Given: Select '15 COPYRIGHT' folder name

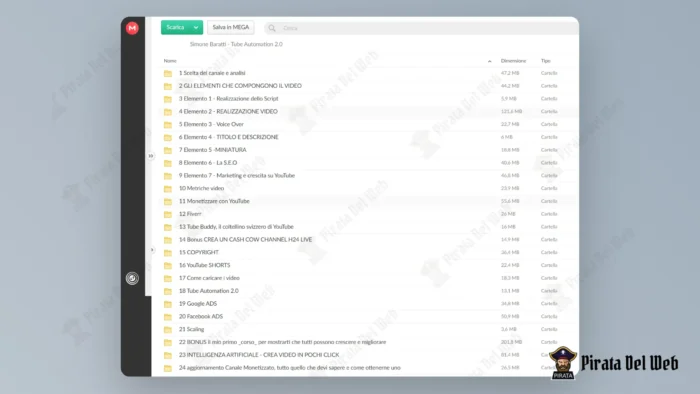Looking at the screenshot, I should pyautogui.click(x=199, y=252).
